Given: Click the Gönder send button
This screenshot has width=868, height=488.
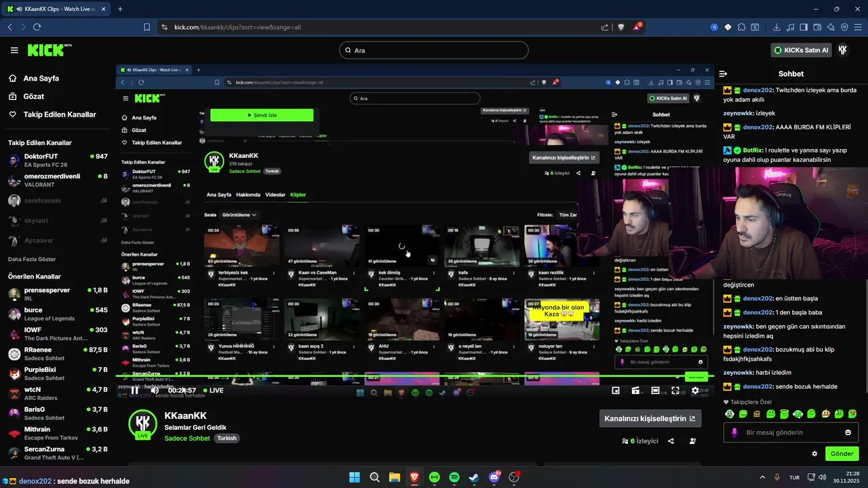Looking at the screenshot, I should pyautogui.click(x=842, y=453).
